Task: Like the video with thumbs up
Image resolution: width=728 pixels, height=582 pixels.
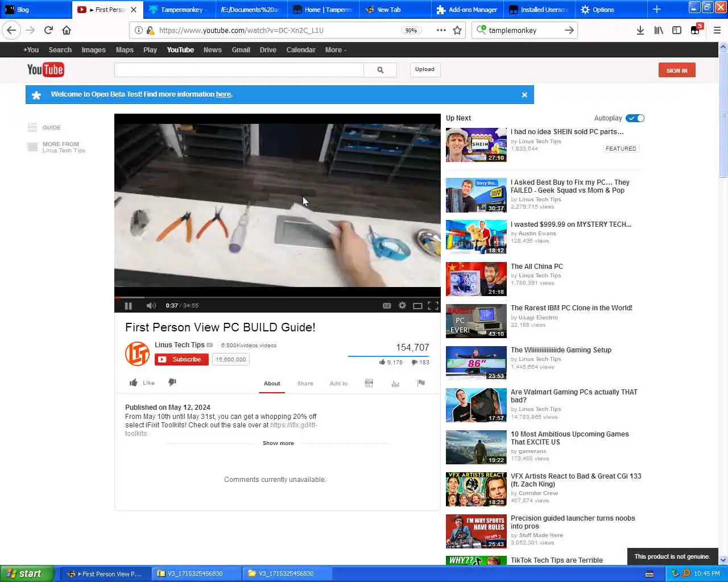Action: (142, 383)
